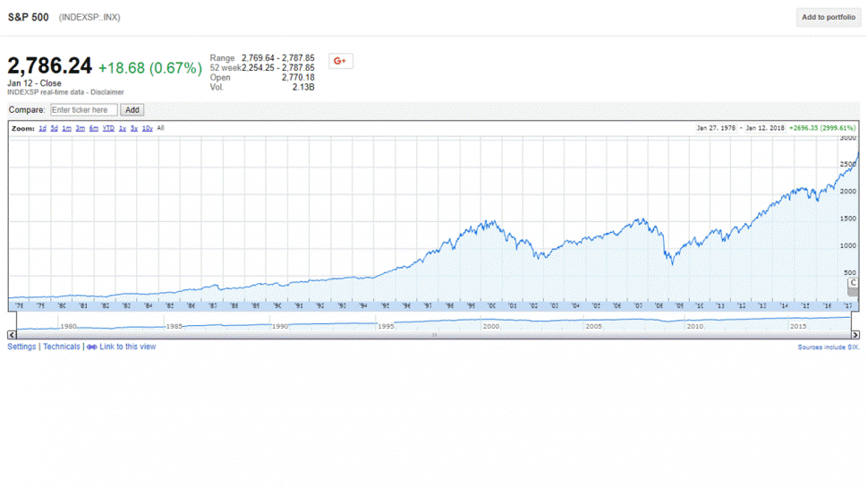Click the Jan 27, 1978 start date field
This screenshot has height=489, width=868.
pos(716,128)
